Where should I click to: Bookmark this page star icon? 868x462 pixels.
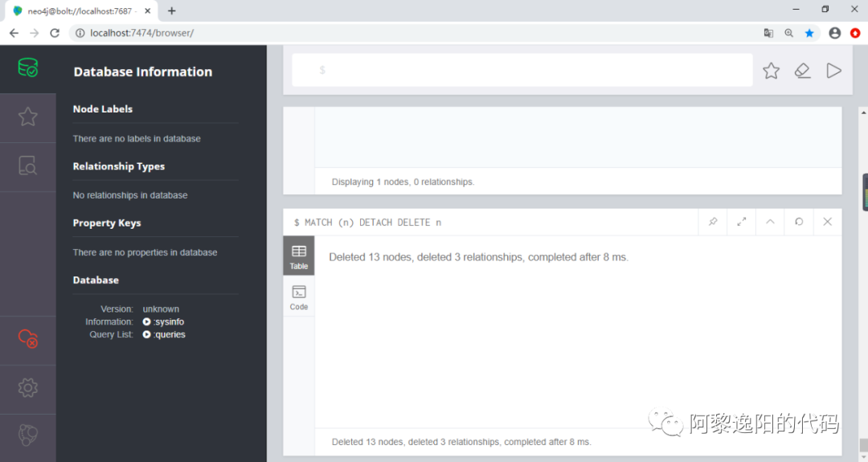click(809, 33)
